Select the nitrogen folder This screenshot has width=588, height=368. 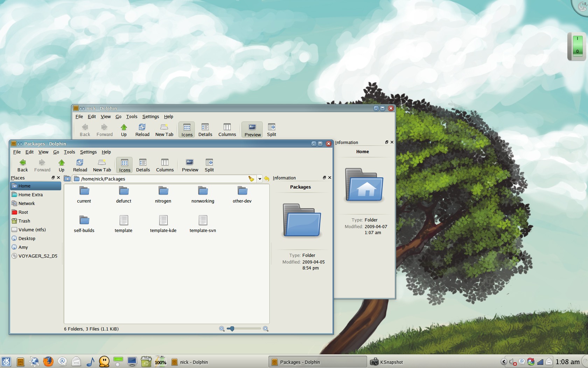tap(163, 195)
